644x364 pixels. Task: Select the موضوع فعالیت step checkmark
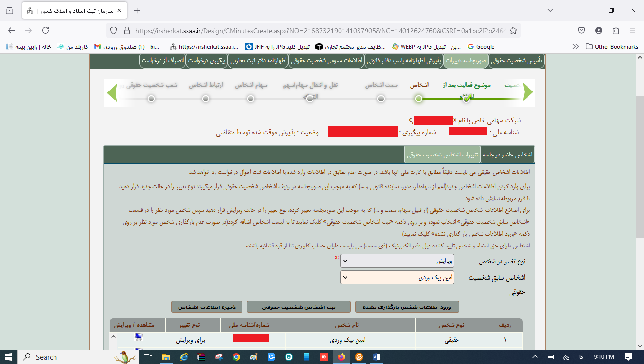click(x=466, y=99)
